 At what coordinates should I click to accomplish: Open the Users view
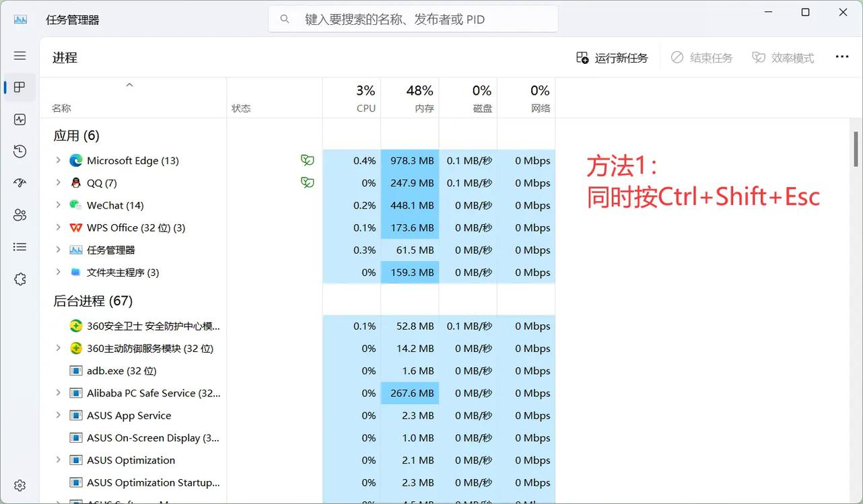[20, 215]
